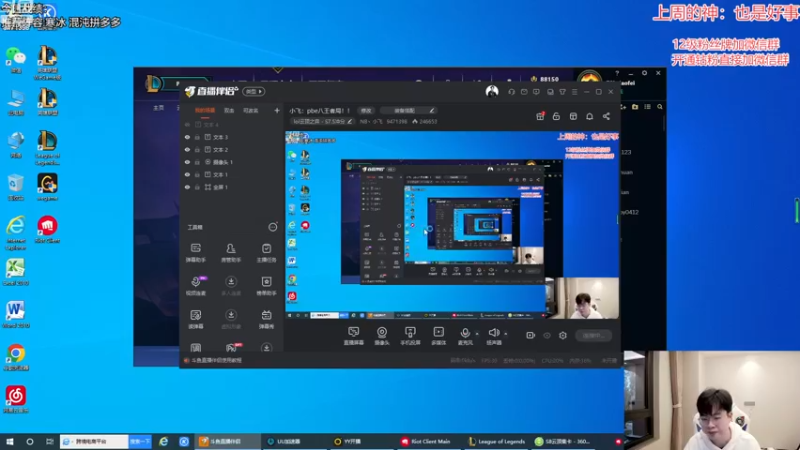Click the share icon above preview
Image resolution: width=800 pixels, height=450 pixels.
[606, 116]
